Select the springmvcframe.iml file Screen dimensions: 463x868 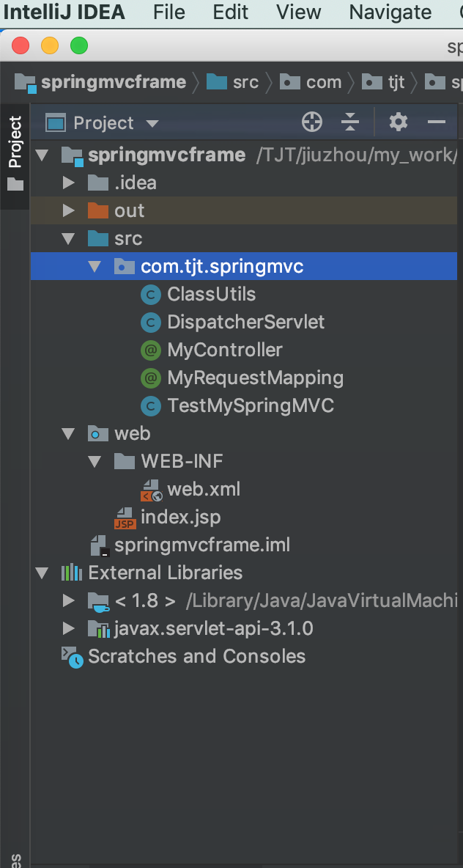click(x=202, y=545)
